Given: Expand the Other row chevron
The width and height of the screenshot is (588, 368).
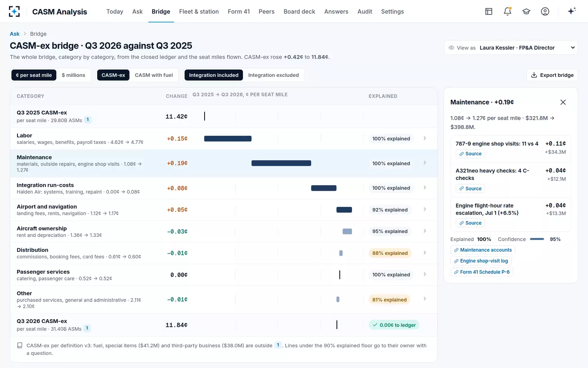Looking at the screenshot, I should 425,299.
